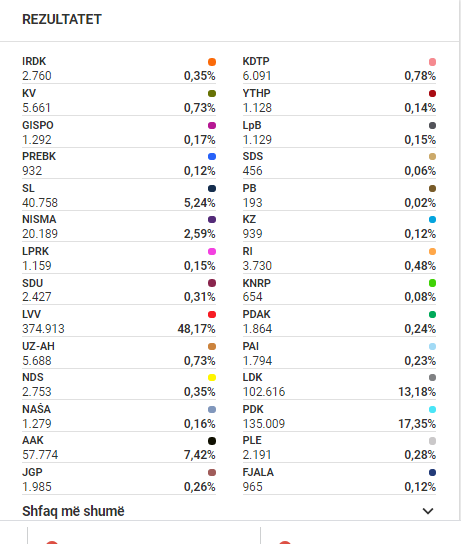
Task: Click the SL vote count 40.758
Action: coord(40,203)
